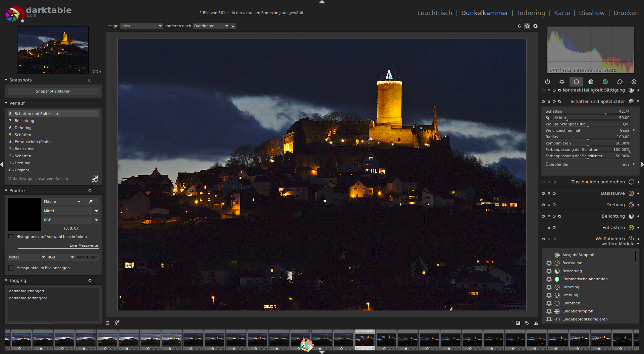Click the 'Snapshot erstellen' button
Image resolution: width=644 pixels, height=354 pixels.
(53, 91)
